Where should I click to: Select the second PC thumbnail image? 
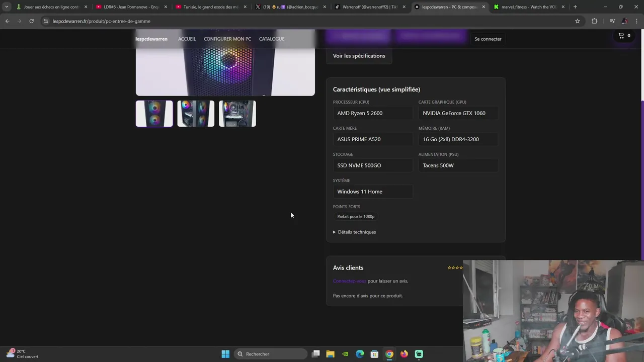coord(196,113)
